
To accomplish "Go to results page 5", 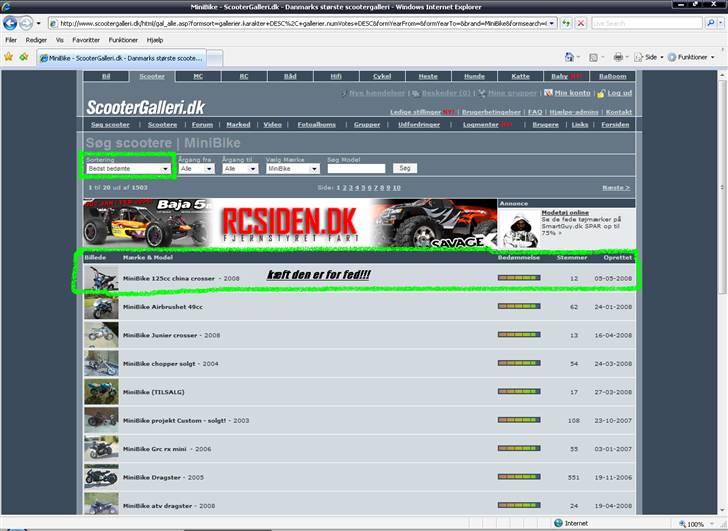I will 363,188.
